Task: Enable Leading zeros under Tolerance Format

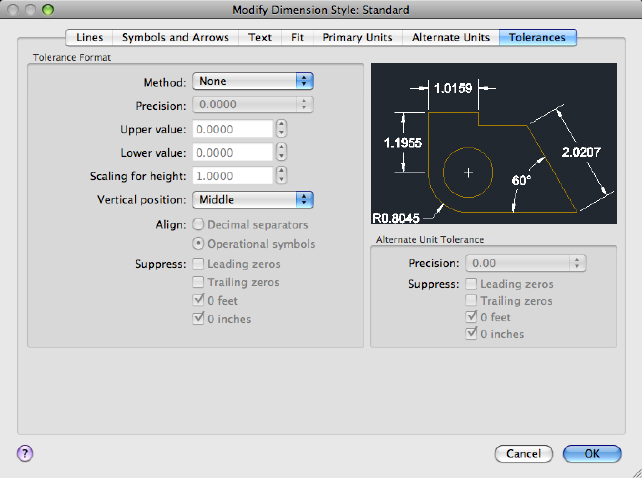Action: tap(198, 264)
